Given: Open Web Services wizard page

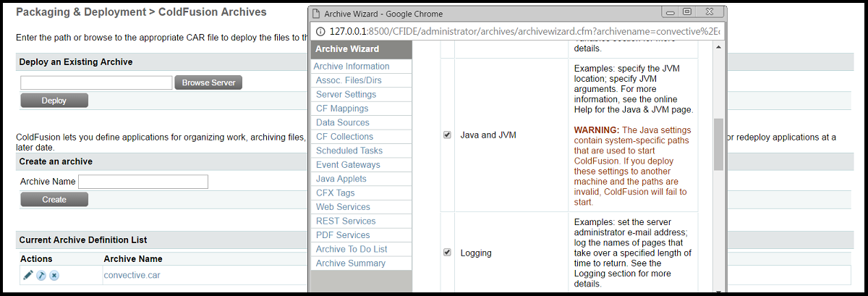Looking at the screenshot, I should [343, 207].
